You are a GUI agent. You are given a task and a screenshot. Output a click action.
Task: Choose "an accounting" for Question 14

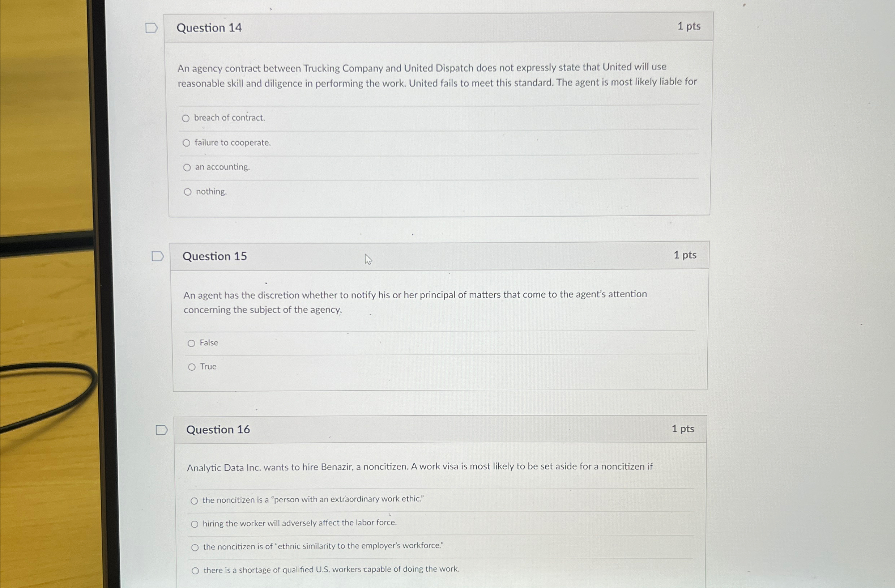[x=188, y=168]
